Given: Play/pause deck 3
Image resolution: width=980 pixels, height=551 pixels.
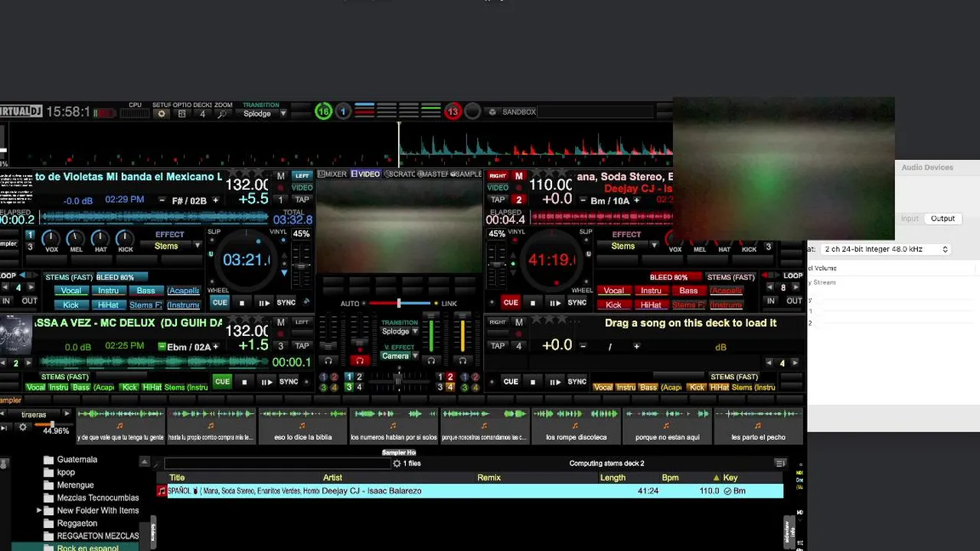Looking at the screenshot, I should (x=266, y=382).
